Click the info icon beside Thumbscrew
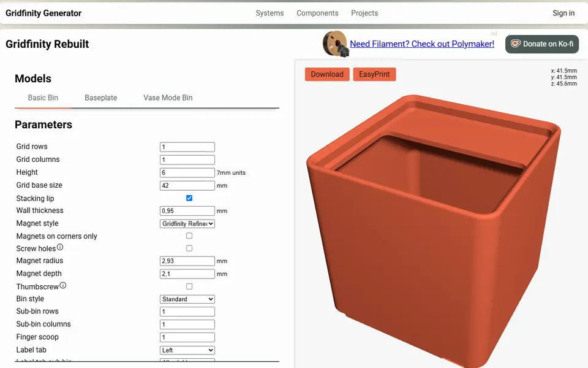Screen dimensions: 588x368 click(63, 285)
